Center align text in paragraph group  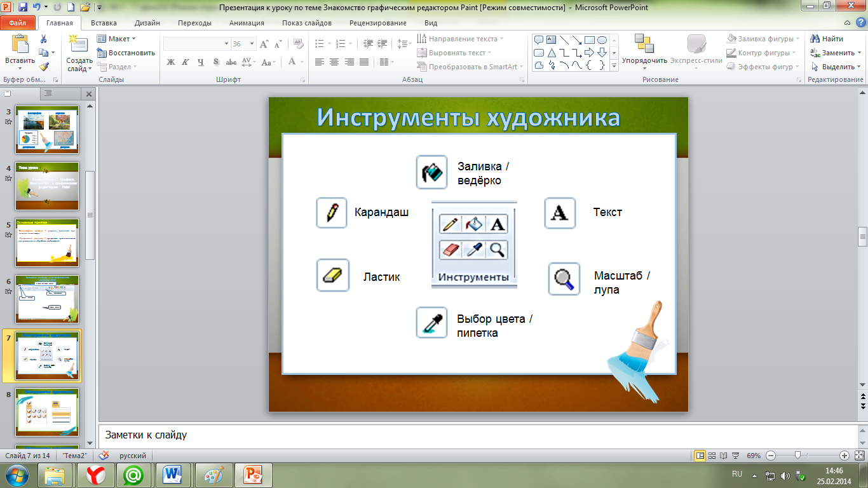coord(334,62)
